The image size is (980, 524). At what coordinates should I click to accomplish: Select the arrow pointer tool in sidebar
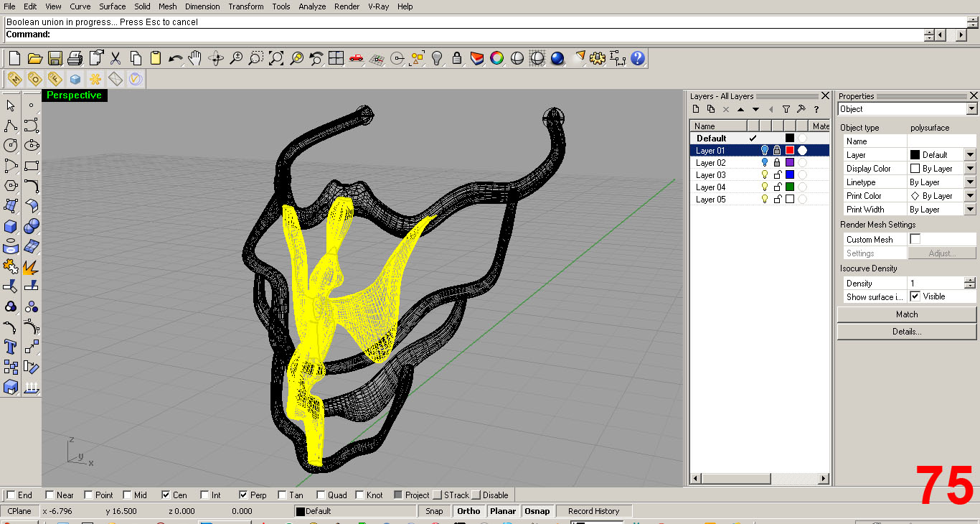pyautogui.click(x=11, y=106)
